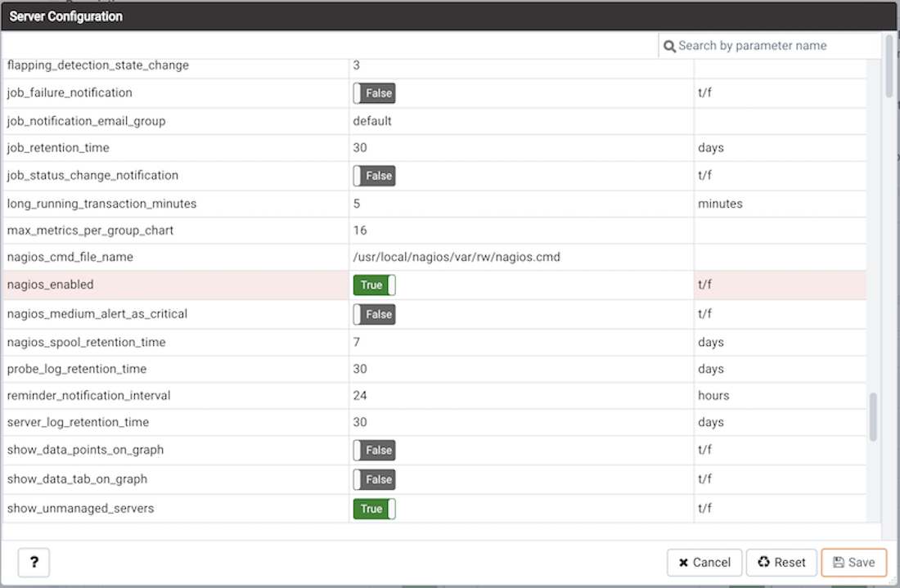
Task: Edit flapping_detection_state_change value 3
Action: coord(521,67)
